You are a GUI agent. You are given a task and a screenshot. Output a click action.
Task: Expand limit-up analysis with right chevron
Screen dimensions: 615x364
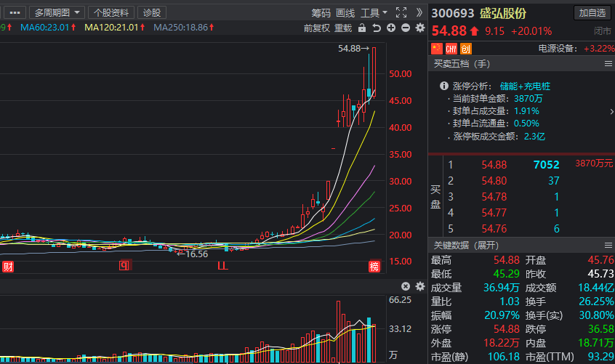coord(611,112)
